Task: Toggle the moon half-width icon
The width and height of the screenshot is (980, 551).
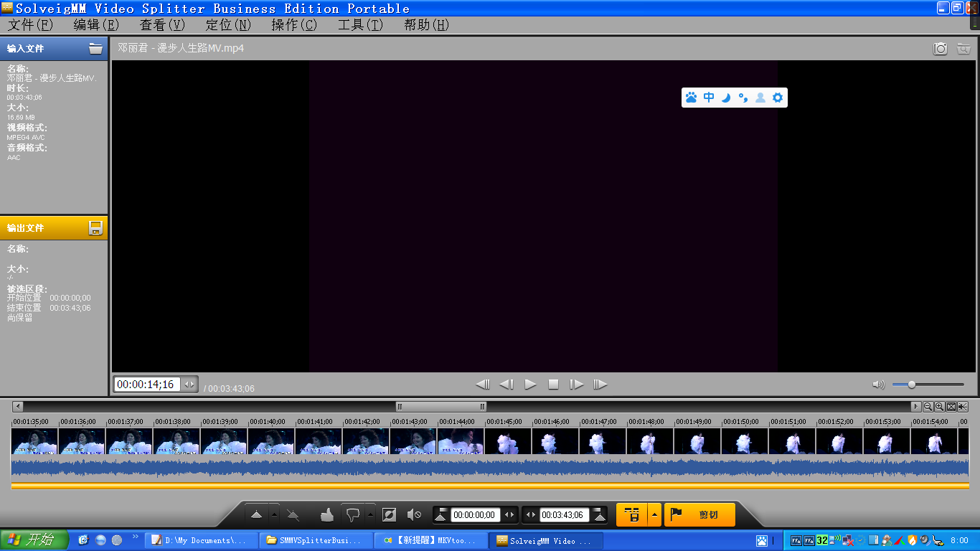Action: [726, 98]
